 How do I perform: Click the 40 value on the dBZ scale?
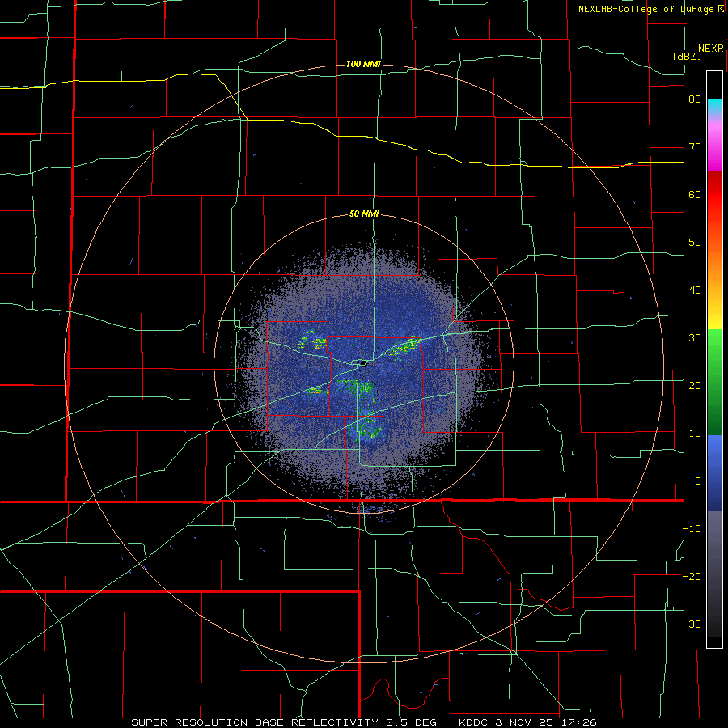tap(695, 290)
